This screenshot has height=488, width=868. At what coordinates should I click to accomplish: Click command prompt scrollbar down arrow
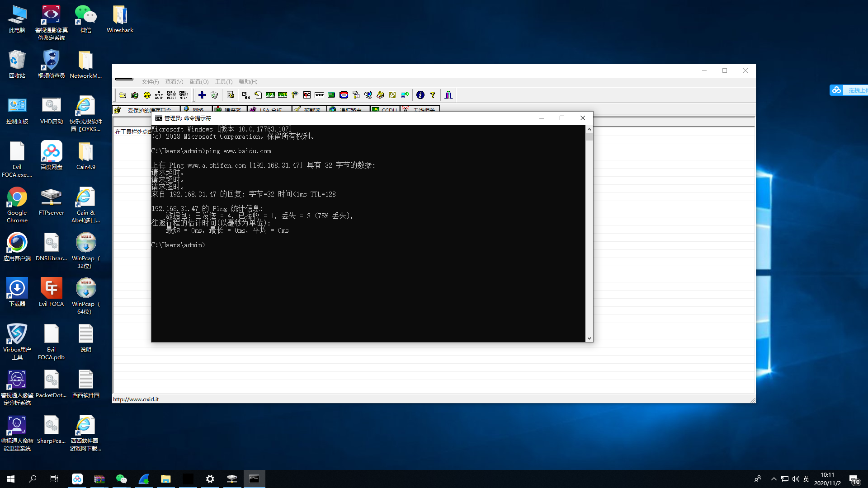pyautogui.click(x=589, y=338)
